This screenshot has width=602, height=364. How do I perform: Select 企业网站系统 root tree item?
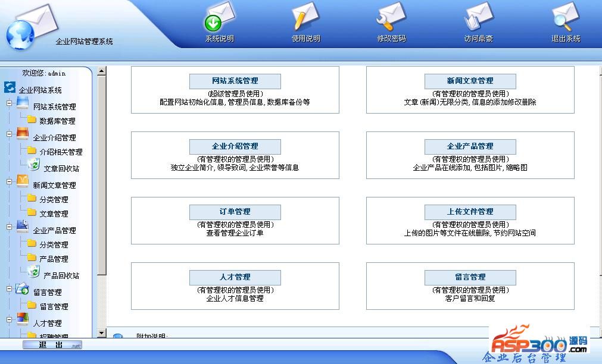40,90
